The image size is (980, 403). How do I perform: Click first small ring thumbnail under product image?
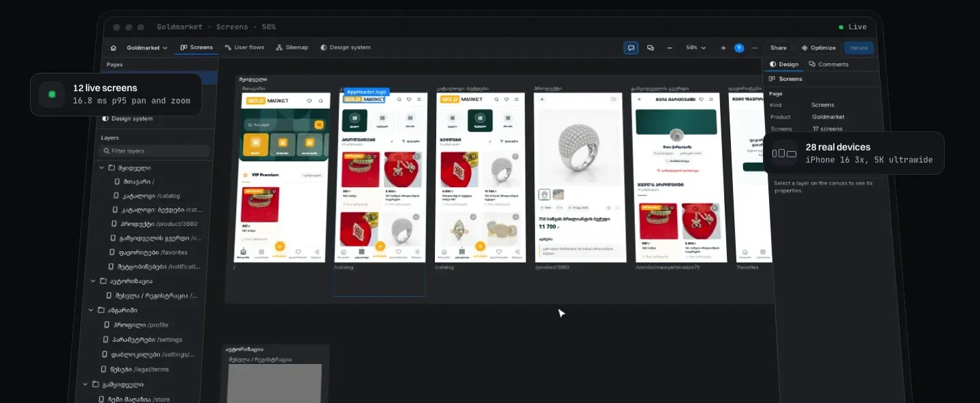coord(544,194)
